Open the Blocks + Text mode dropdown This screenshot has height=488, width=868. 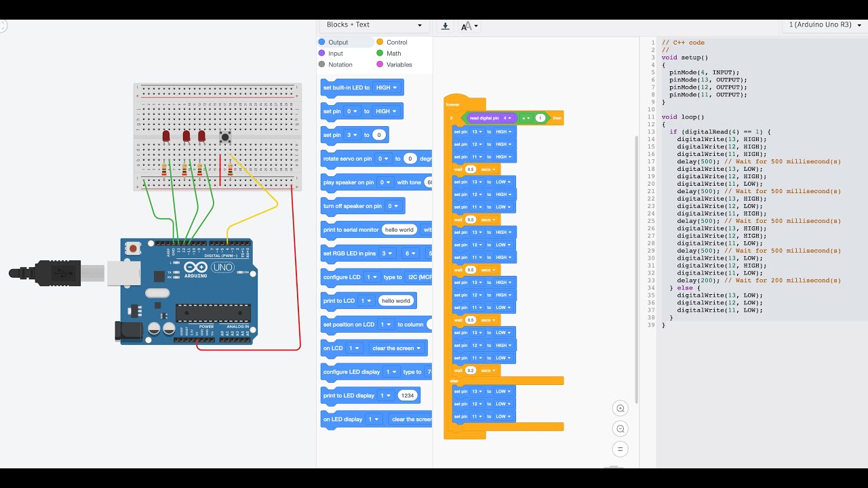click(x=374, y=25)
